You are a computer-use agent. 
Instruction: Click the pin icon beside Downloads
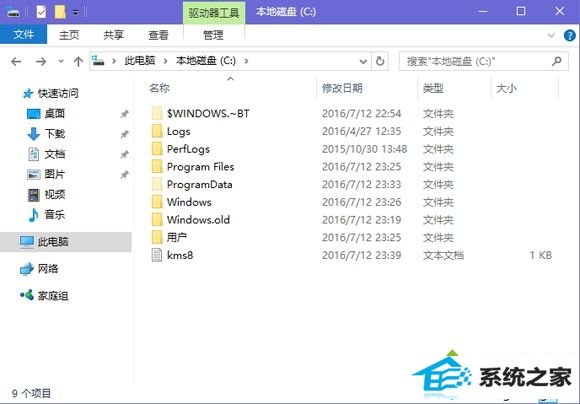click(124, 134)
